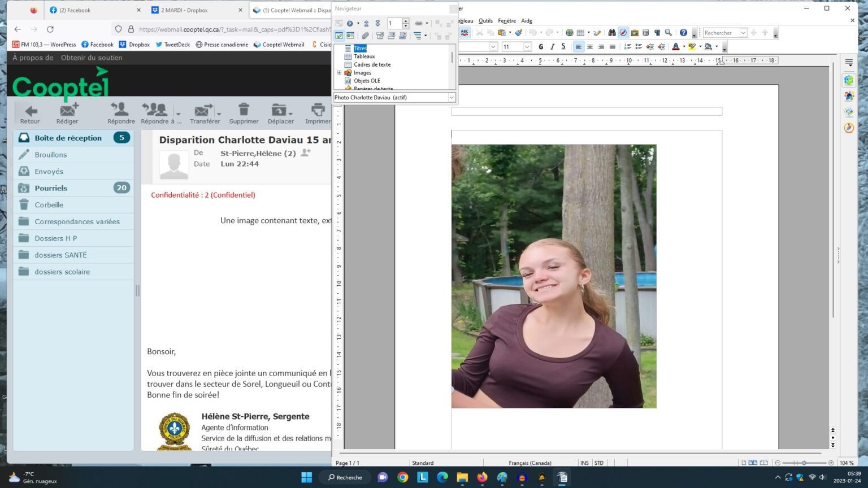Open the font size dropdown
Screen dimensions: 868x488
[527, 47]
